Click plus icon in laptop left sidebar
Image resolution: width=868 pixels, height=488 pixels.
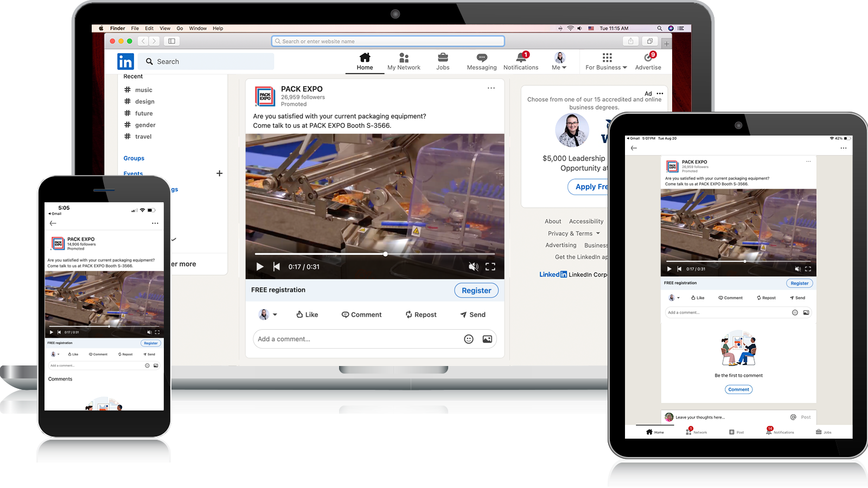pyautogui.click(x=219, y=174)
